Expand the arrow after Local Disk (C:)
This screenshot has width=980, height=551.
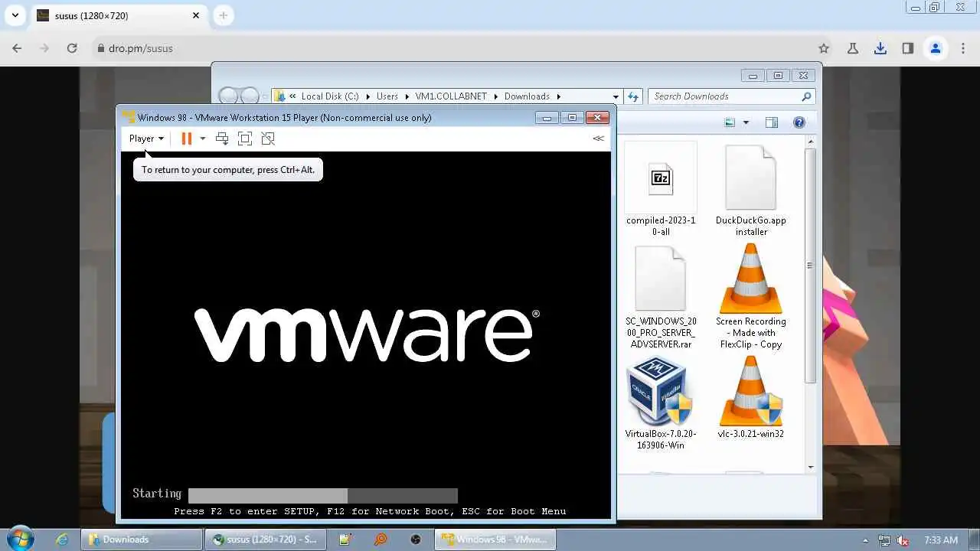coord(367,96)
